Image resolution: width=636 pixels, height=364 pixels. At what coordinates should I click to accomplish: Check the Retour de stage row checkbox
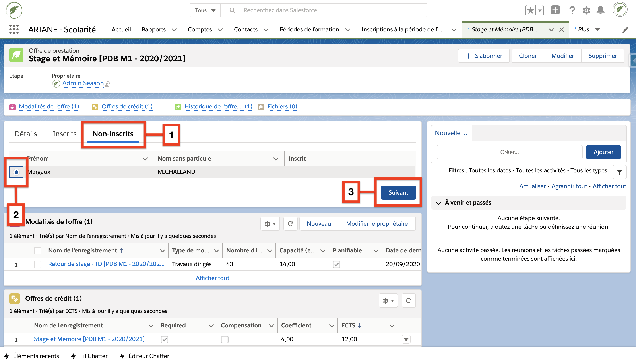click(37, 264)
